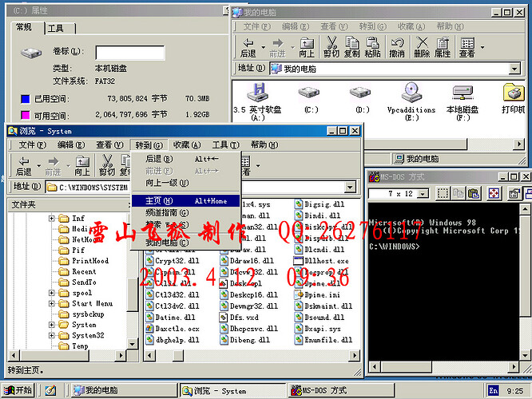This screenshot has width=532, height=399.
Task: Click En language indicator in system tray
Action: tap(494, 390)
